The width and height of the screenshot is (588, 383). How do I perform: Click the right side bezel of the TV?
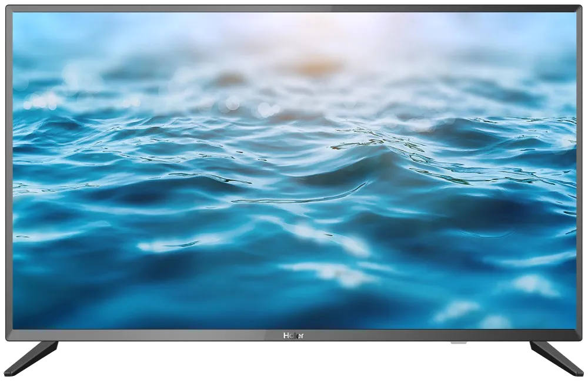[x=580, y=176]
